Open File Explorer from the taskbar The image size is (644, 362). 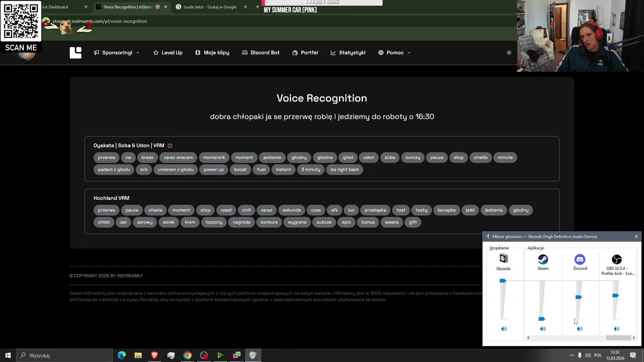pos(138,355)
